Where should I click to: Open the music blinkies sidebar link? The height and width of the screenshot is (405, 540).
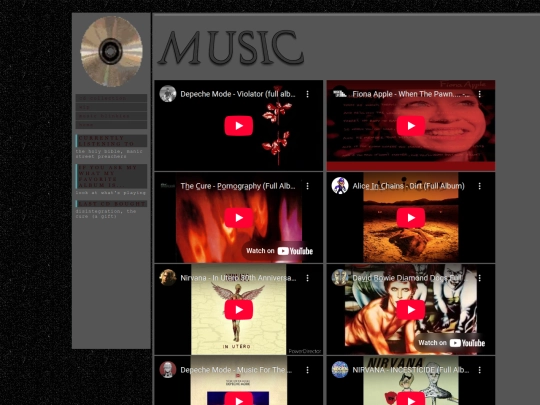click(x=111, y=116)
